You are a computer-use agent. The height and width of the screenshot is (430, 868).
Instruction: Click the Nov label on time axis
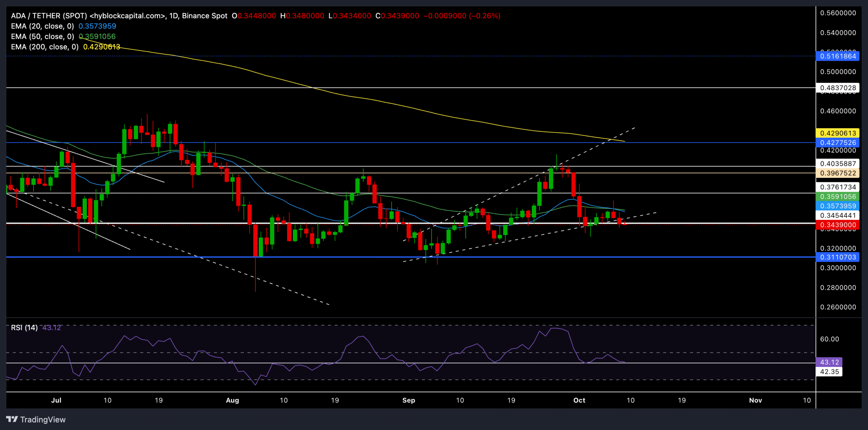pos(755,400)
